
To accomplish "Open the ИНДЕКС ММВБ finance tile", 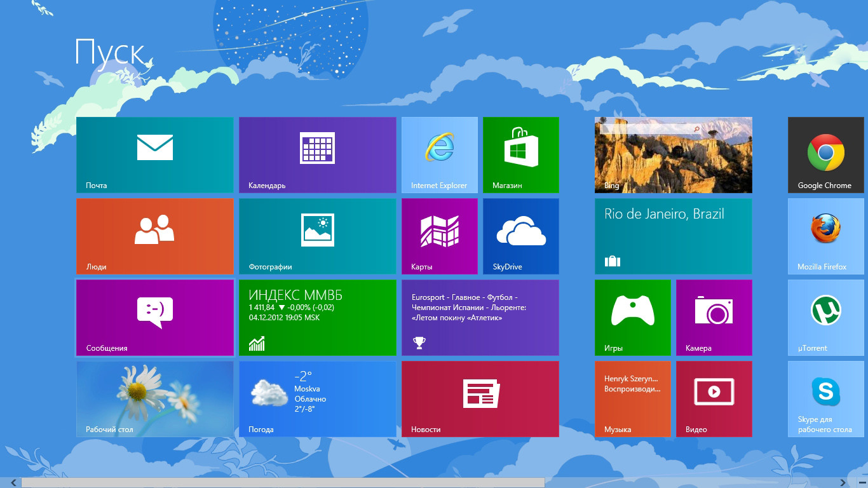I will 317,317.
